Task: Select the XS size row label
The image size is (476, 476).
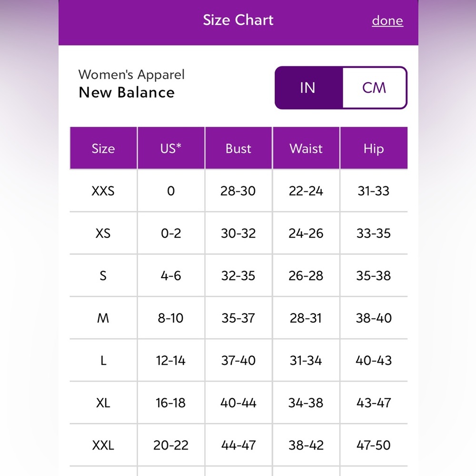Action: (x=103, y=233)
